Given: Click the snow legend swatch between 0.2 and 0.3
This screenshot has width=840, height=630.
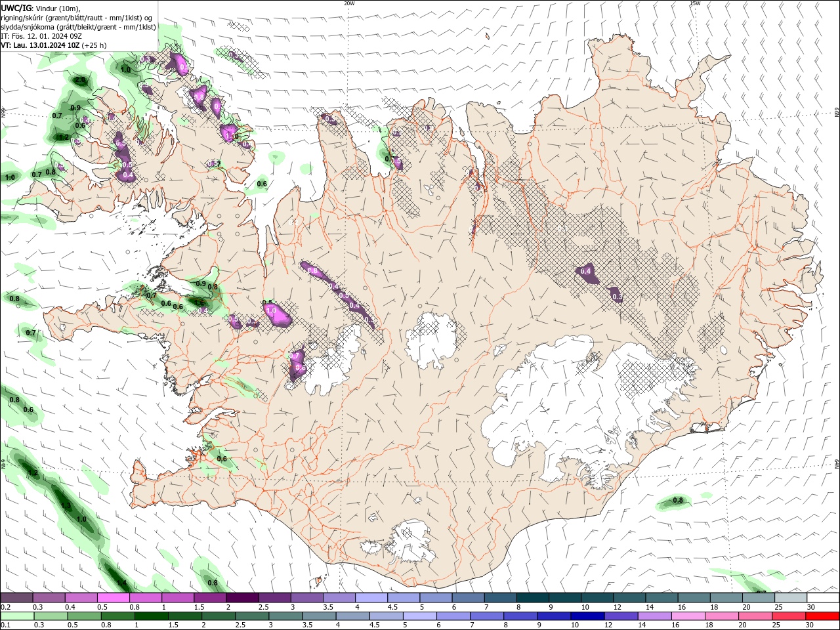Looking at the screenshot, I should click(16, 598).
